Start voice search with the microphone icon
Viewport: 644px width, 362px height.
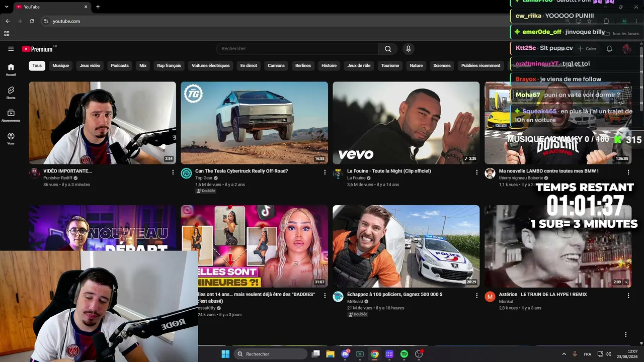pos(409,49)
